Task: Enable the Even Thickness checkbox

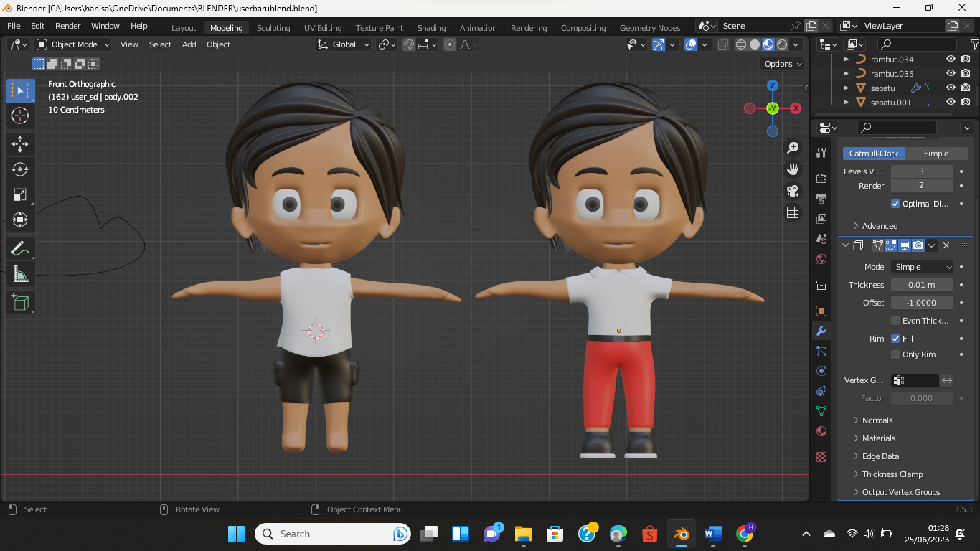Action: 895,321
